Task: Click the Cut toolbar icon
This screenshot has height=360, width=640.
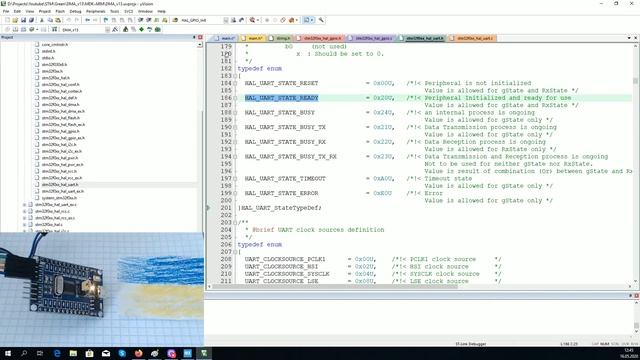Action: point(42,20)
